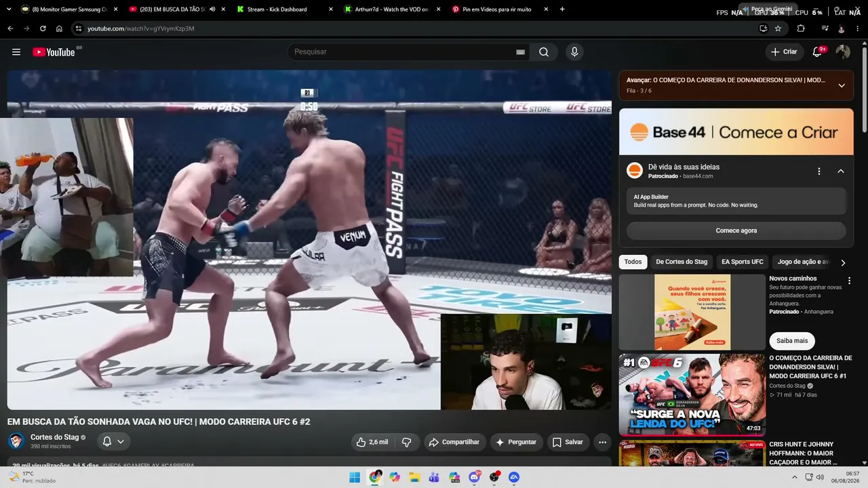Share the video via Compartilhar
Image resolution: width=868 pixels, height=488 pixels.
(455, 442)
